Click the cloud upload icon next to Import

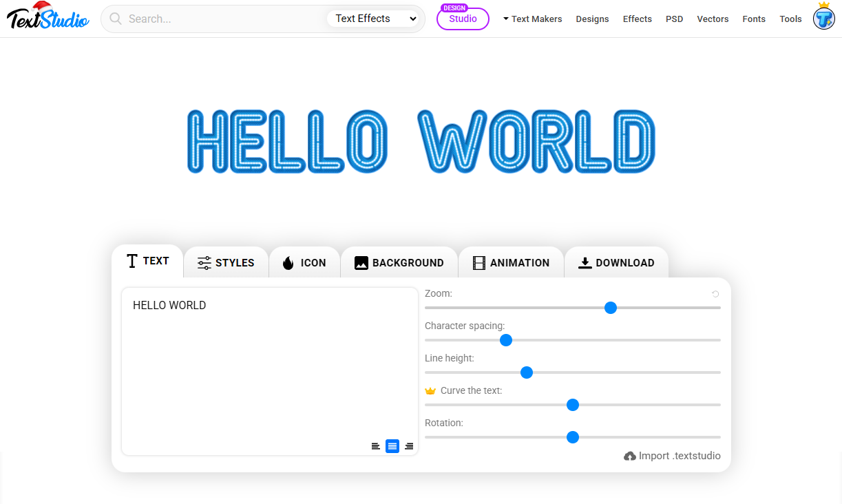click(x=630, y=456)
